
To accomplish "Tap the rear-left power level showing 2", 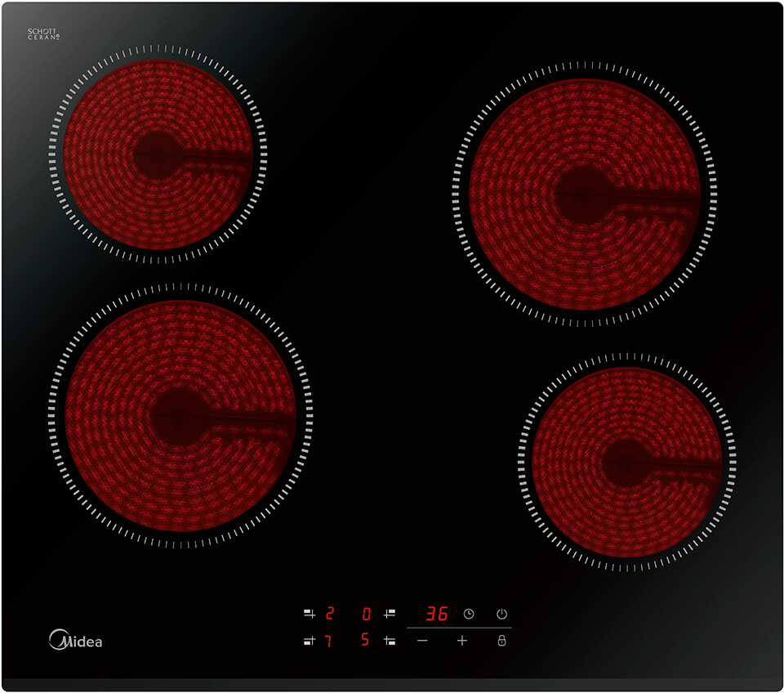I will point(330,614).
